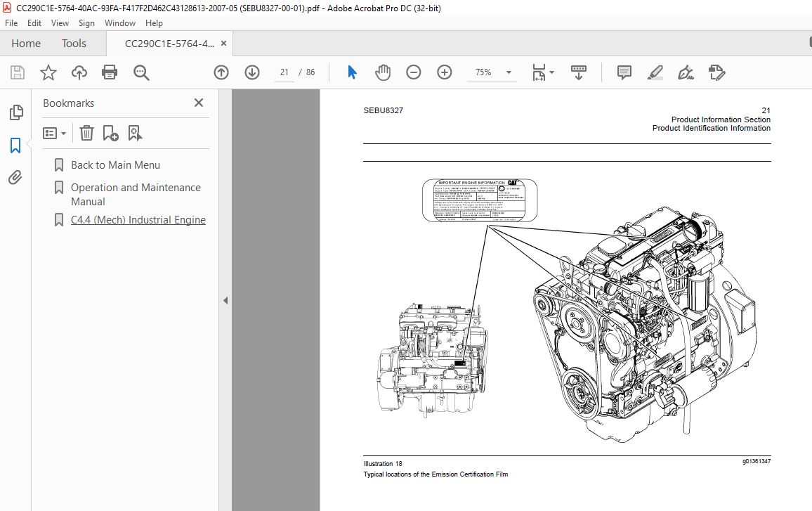Click the SEBU8327 header text
The width and height of the screenshot is (812, 511).
pyautogui.click(x=384, y=110)
